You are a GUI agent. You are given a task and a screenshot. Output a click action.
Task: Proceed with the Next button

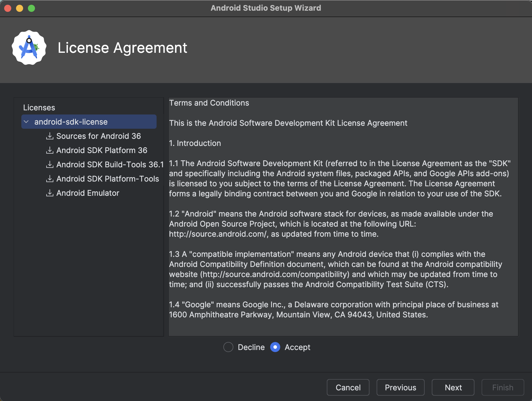(453, 387)
